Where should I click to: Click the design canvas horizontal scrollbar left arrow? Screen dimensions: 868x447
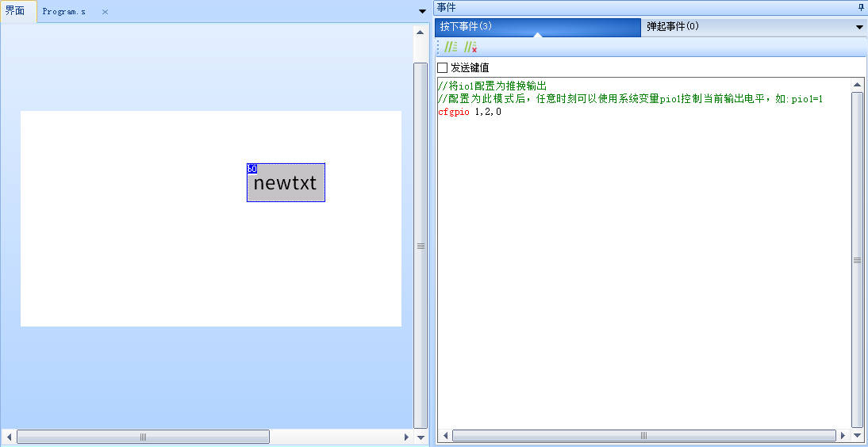click(x=8, y=437)
